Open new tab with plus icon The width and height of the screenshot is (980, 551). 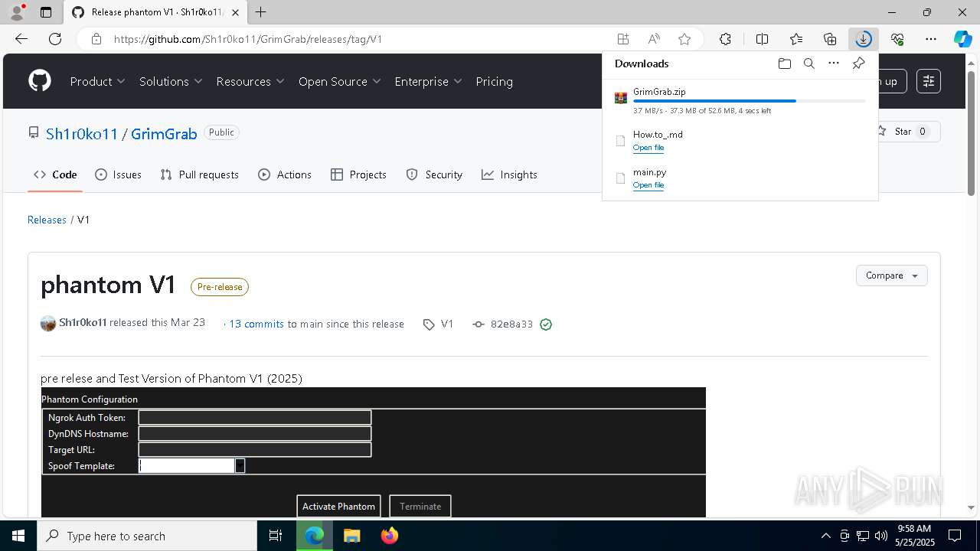(x=261, y=12)
